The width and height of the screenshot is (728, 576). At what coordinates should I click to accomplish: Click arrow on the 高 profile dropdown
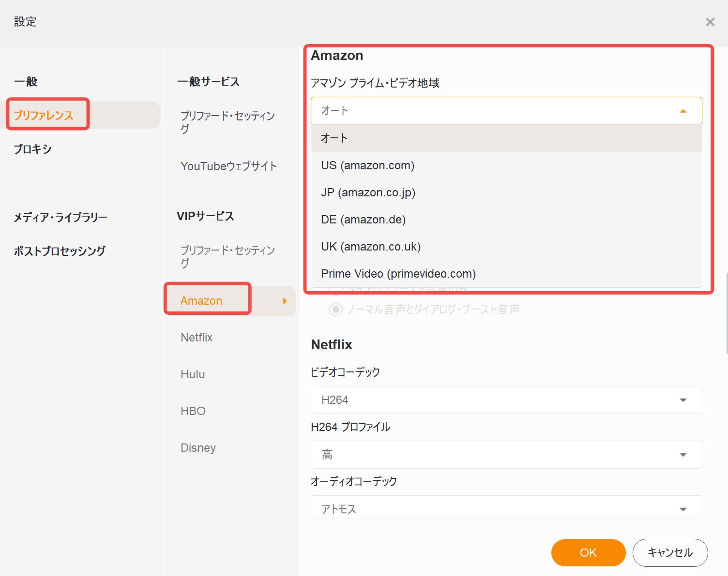683,455
